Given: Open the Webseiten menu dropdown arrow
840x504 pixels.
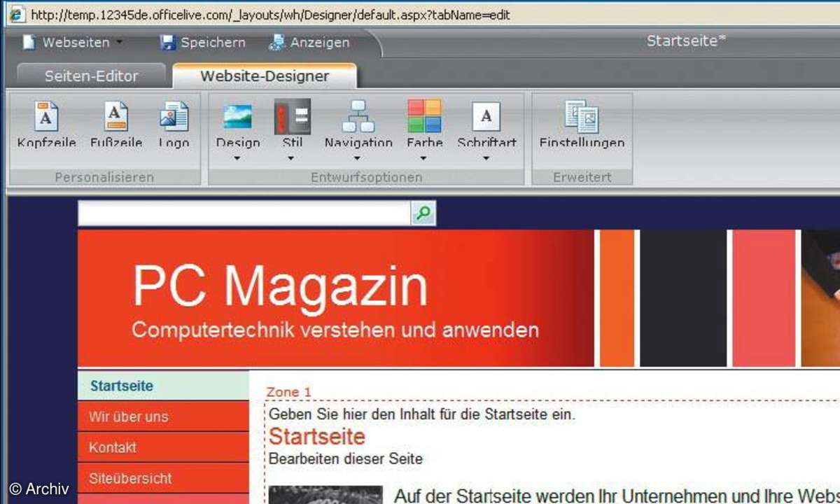Looking at the screenshot, I should (x=120, y=43).
